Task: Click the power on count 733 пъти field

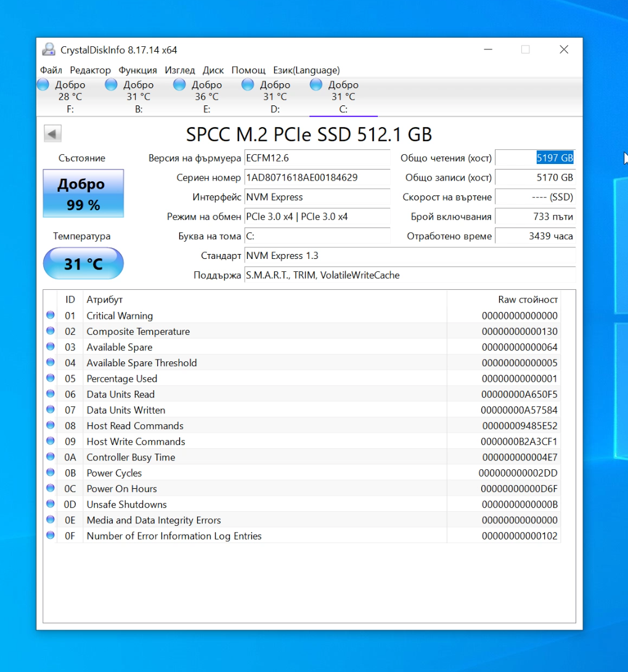Action: (535, 216)
